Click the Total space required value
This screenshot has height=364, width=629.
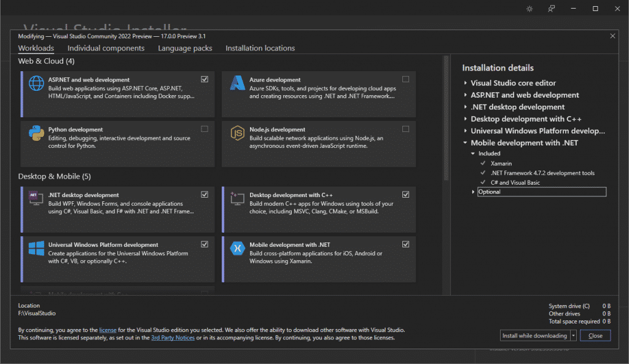click(x=606, y=322)
